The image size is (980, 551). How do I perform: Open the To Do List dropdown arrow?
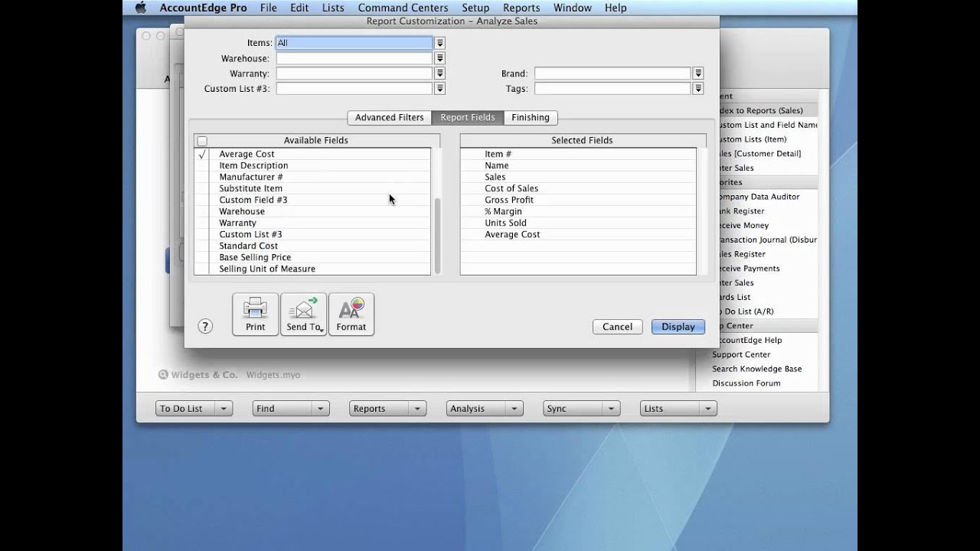tap(224, 409)
